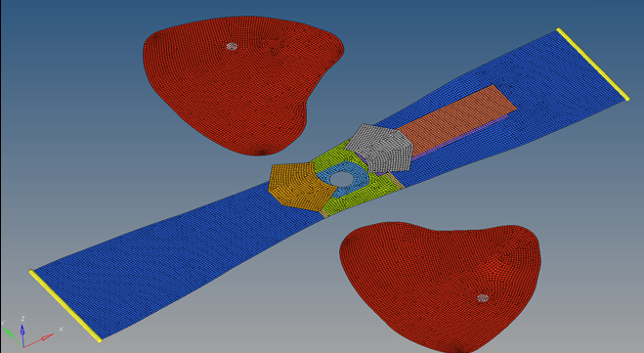Click the red X-axis arrow of triad
Viewport: 644px width, 353px height.
tap(39, 341)
